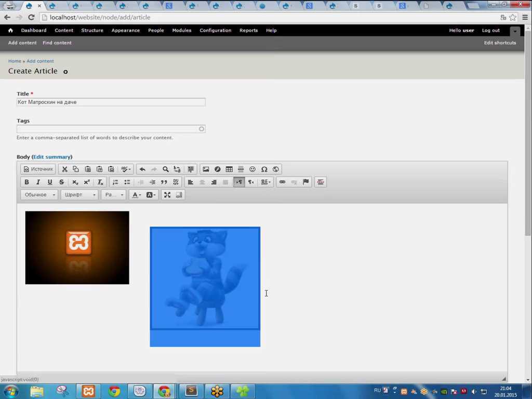Toggle bulleted list
532x399 pixels.
point(127,182)
